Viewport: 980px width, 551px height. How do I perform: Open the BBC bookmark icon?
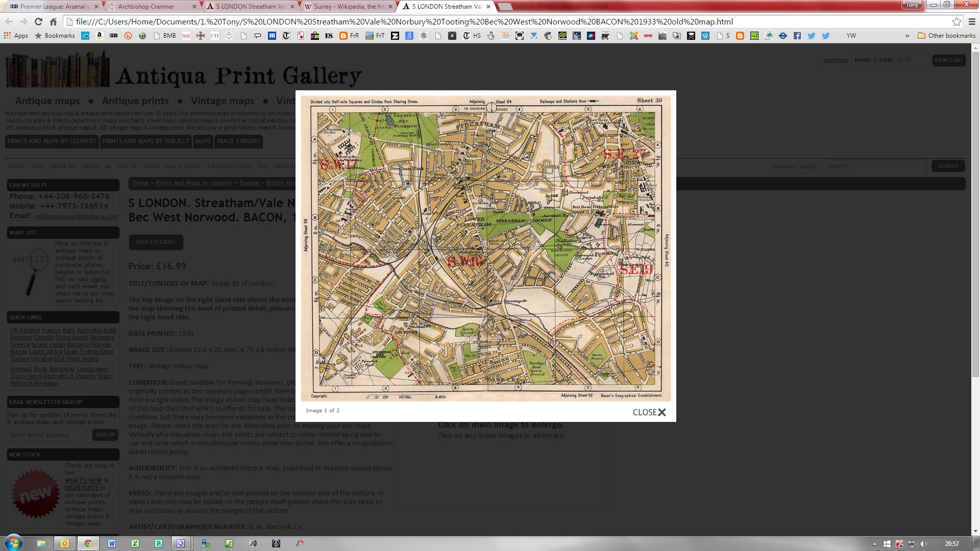(x=114, y=36)
